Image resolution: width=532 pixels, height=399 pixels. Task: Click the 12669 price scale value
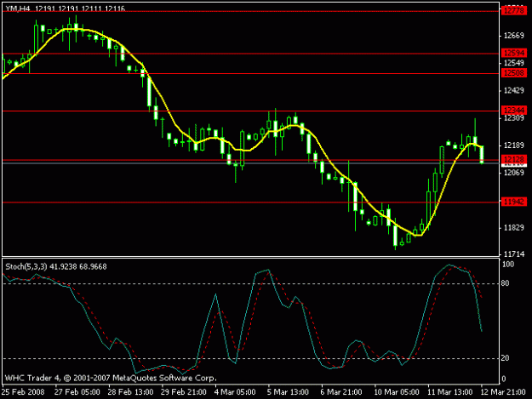(x=513, y=36)
